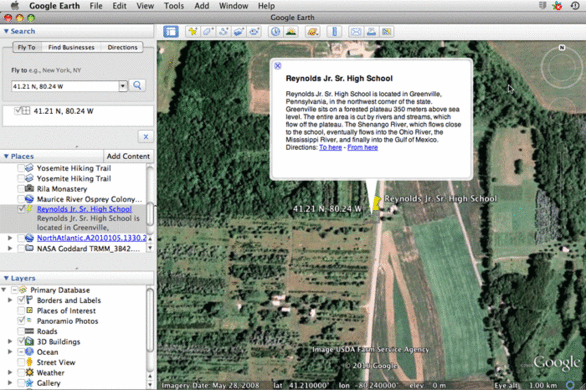Click the 'To here' directions link

330,147
